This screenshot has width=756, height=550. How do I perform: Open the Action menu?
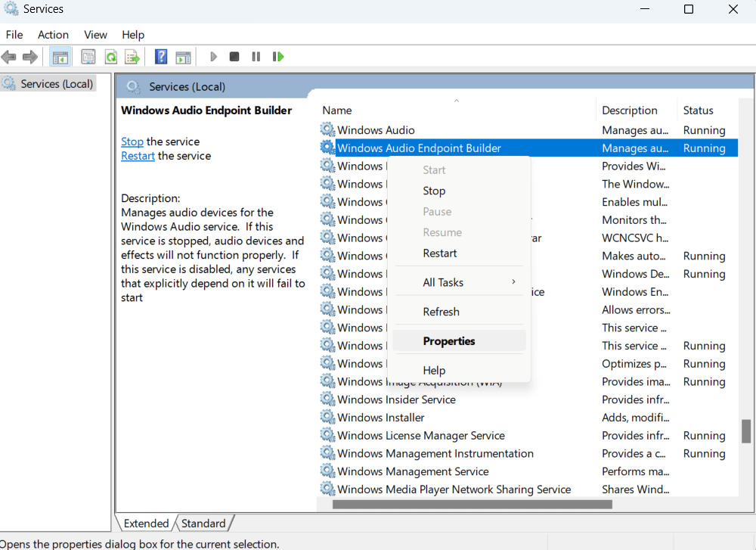coord(53,35)
